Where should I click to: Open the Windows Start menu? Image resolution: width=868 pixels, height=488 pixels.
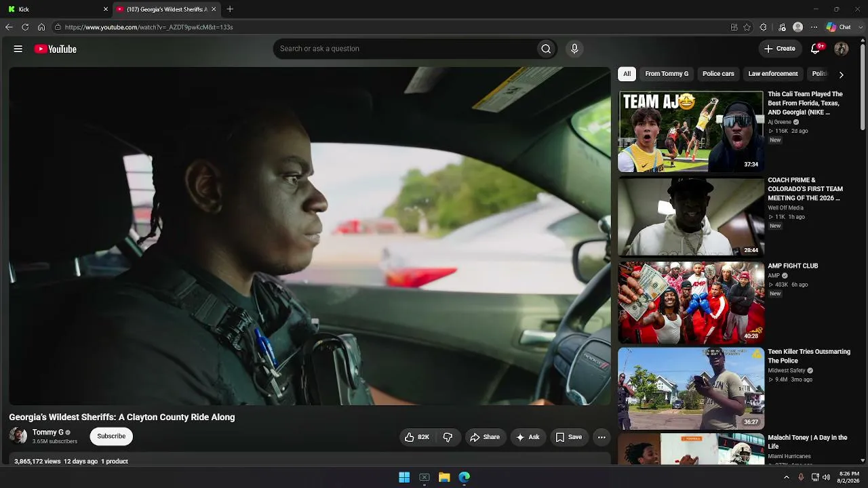(404, 477)
